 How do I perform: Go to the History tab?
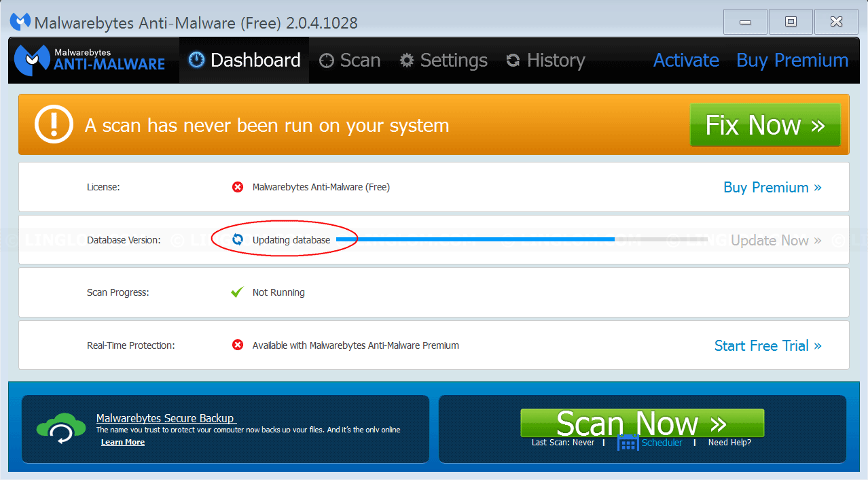[x=545, y=61]
